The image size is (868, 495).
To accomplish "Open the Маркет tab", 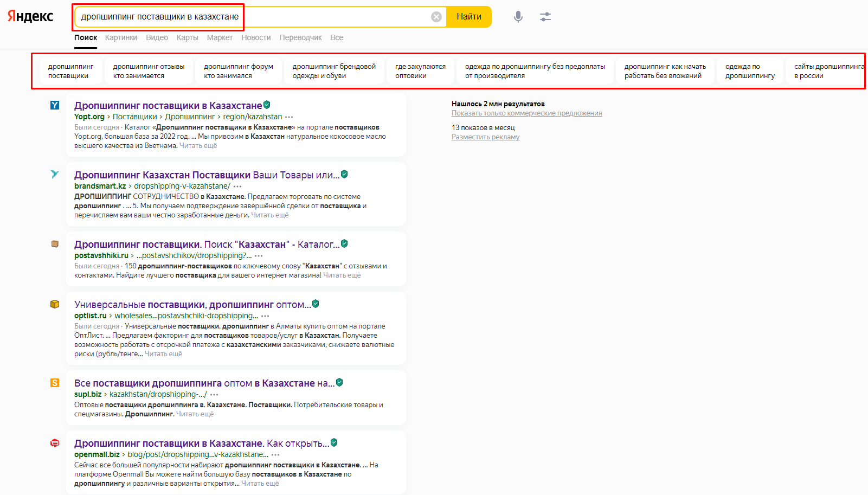I will coord(220,37).
